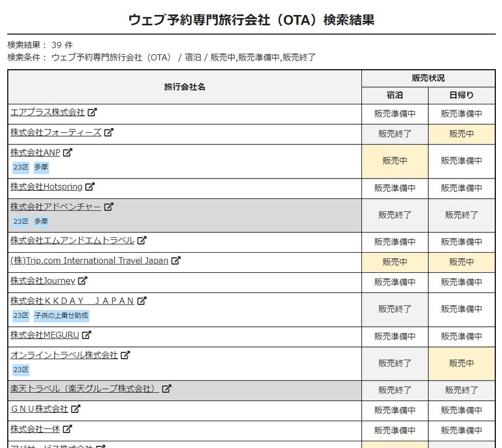Click 販売中 宿泊 cell for 株式会社ANP

pos(395,161)
